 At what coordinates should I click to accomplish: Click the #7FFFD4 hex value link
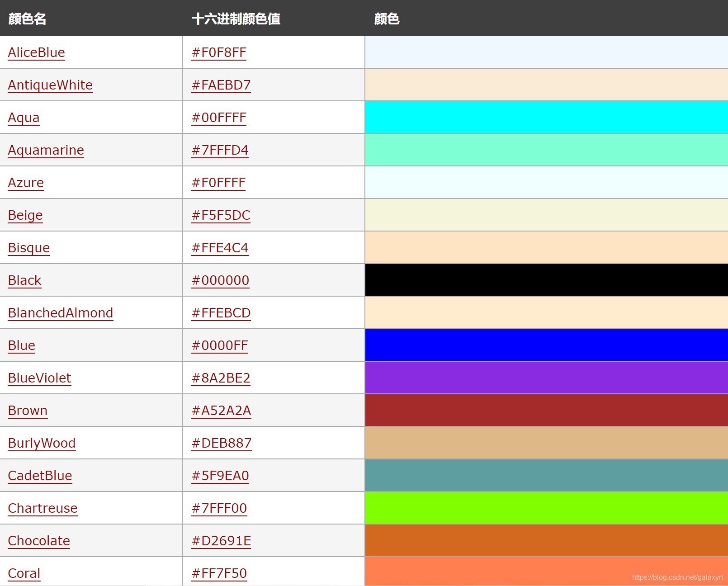pos(220,150)
